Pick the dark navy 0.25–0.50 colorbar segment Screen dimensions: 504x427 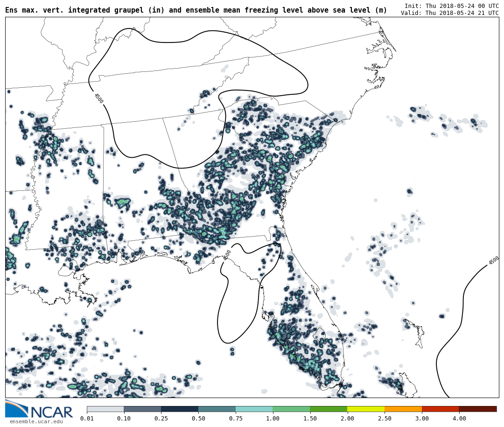click(180, 409)
